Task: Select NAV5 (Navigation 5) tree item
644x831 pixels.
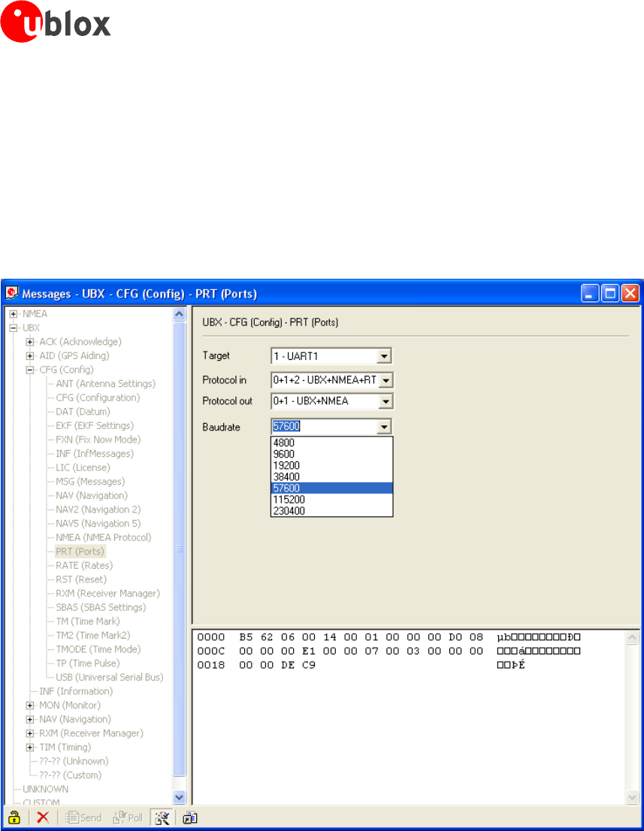Action: coord(98,524)
